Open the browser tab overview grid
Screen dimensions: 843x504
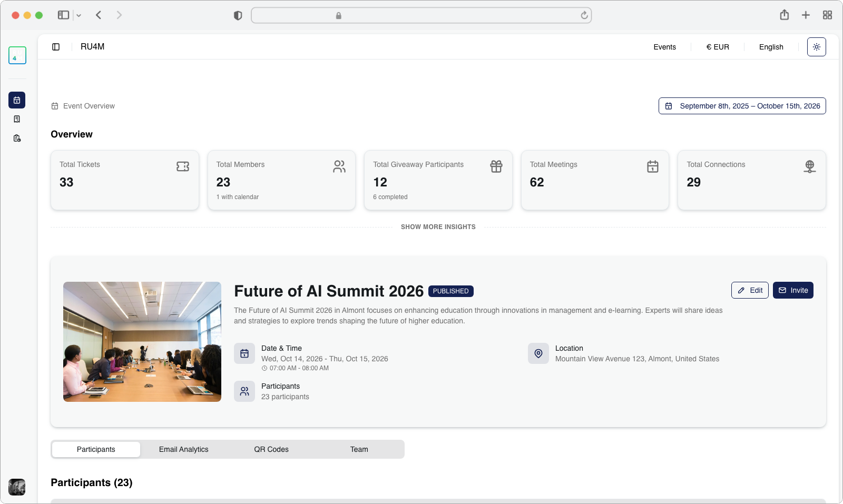[827, 15]
